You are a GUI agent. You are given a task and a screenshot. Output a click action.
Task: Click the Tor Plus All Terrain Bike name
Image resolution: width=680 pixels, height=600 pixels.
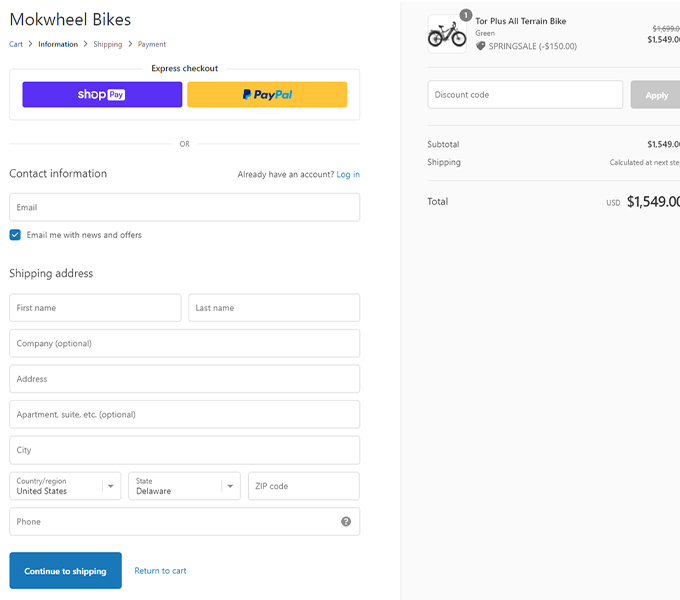click(520, 21)
